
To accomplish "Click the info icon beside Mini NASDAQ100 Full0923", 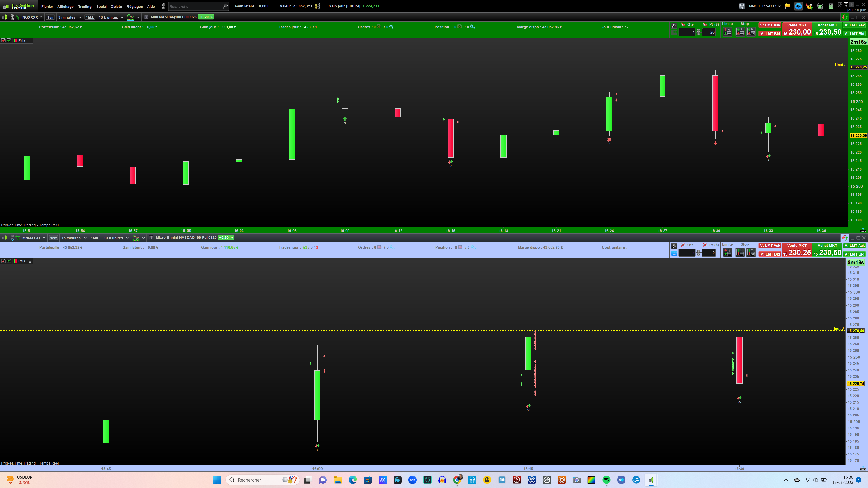I will pyautogui.click(x=146, y=17).
